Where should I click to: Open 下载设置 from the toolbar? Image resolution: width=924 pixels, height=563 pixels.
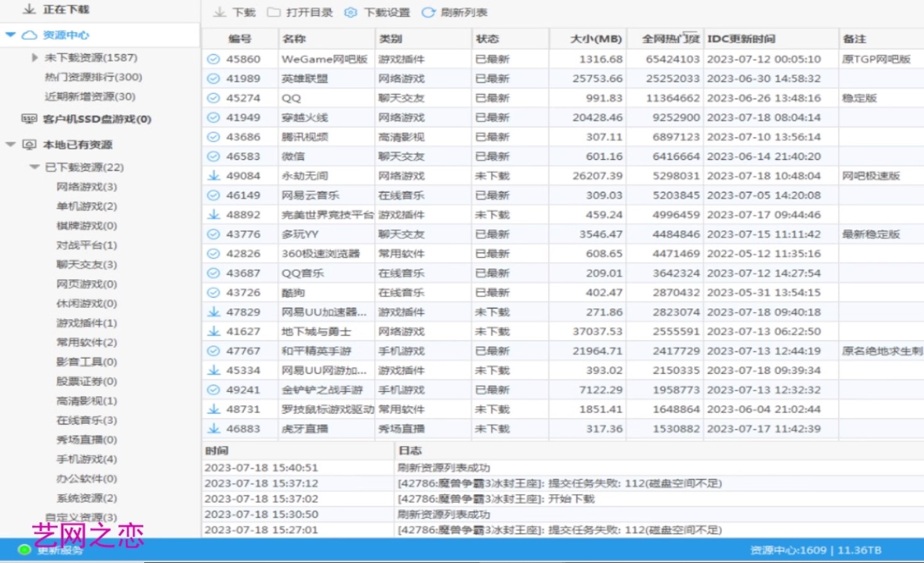(377, 13)
